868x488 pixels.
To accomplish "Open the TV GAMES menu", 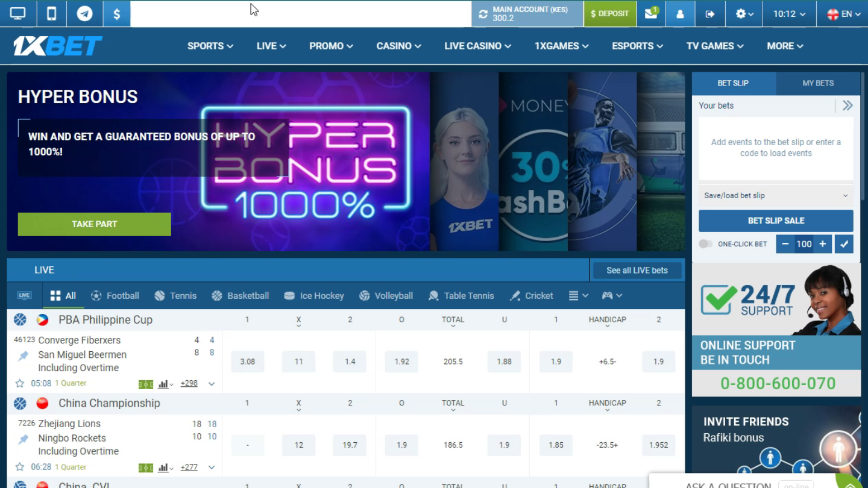I will 715,46.
